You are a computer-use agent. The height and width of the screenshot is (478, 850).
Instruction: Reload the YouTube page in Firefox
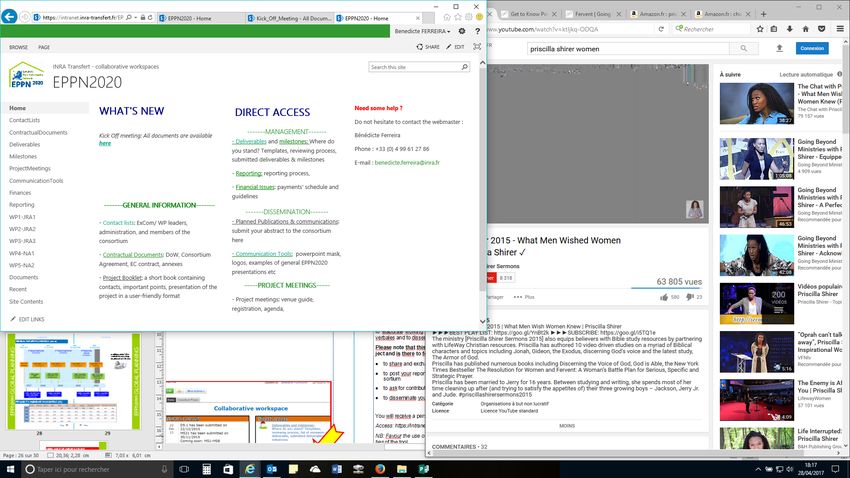[x=661, y=29]
